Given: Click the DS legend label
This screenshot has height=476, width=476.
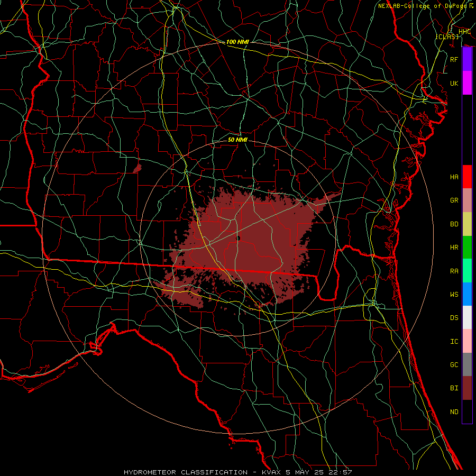Looking at the screenshot, I should (454, 318).
